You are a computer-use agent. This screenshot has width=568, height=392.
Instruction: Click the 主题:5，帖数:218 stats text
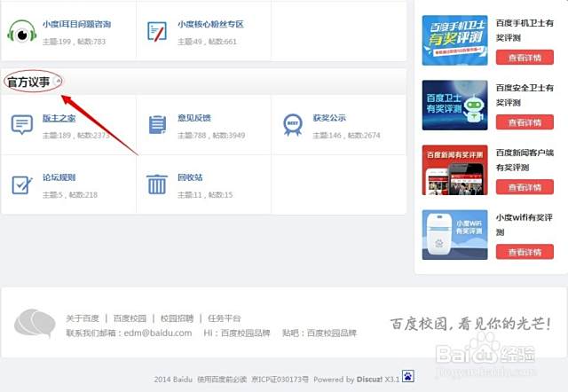(70, 195)
